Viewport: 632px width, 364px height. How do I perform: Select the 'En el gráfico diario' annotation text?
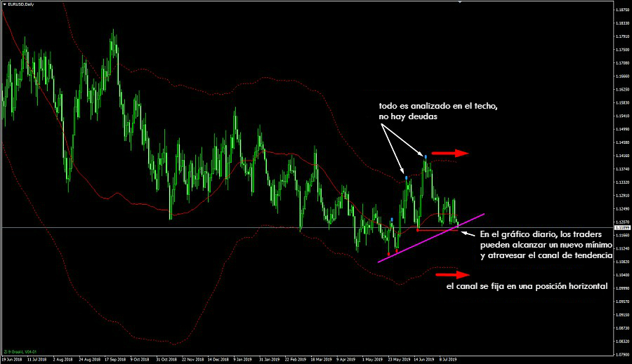click(x=546, y=245)
